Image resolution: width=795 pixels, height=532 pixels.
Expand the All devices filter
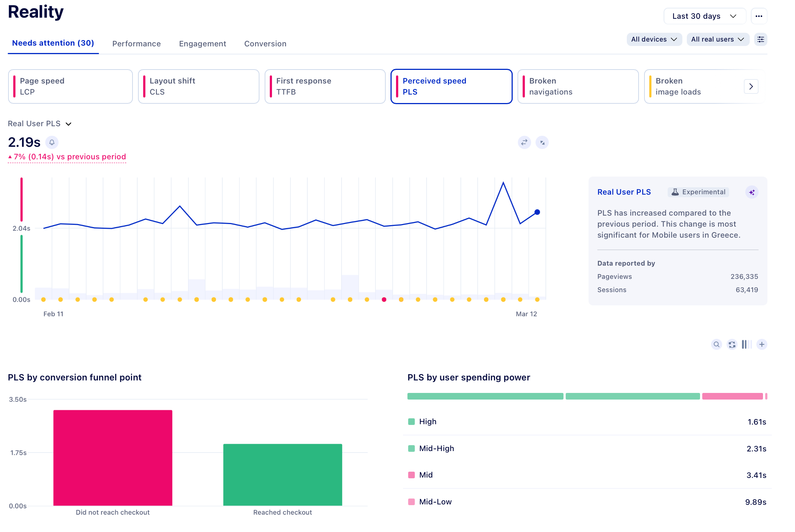coord(654,39)
